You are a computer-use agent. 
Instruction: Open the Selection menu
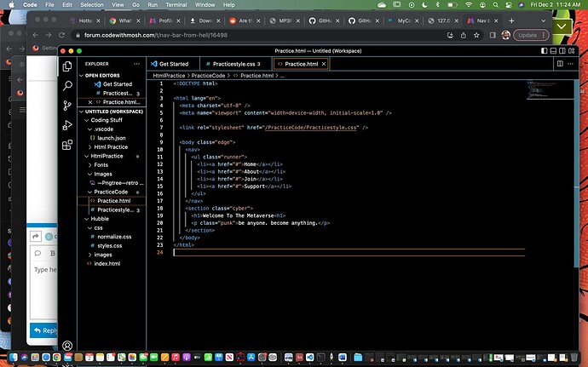click(91, 5)
